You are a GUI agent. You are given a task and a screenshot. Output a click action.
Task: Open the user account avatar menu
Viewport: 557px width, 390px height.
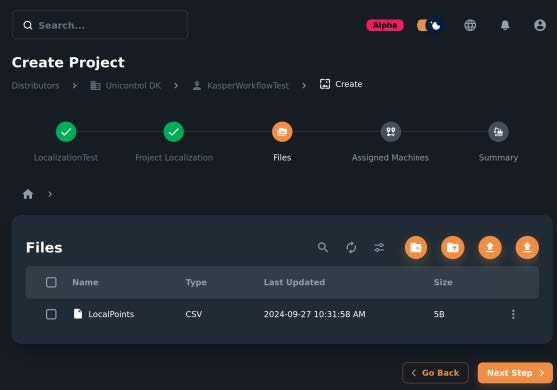coord(540,25)
